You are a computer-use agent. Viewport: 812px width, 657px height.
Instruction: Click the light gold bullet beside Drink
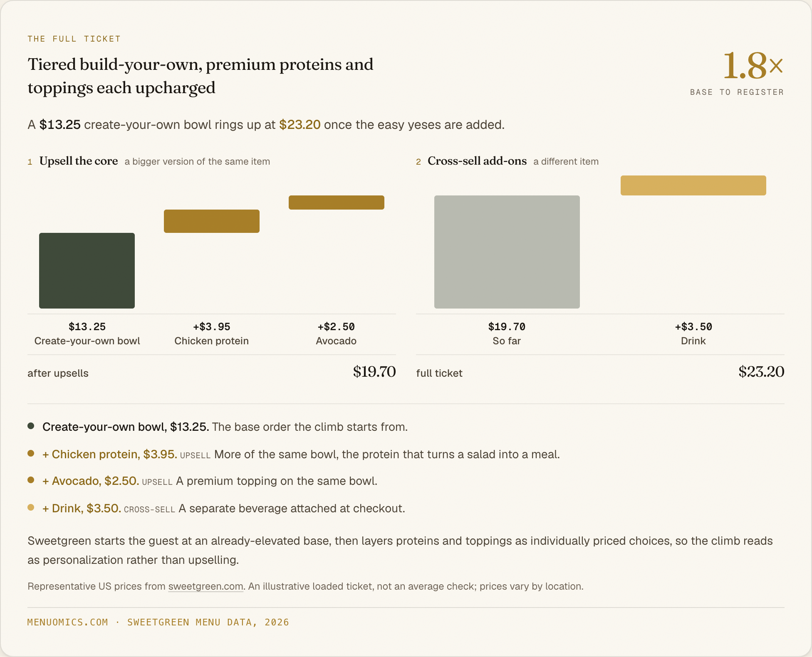click(31, 507)
